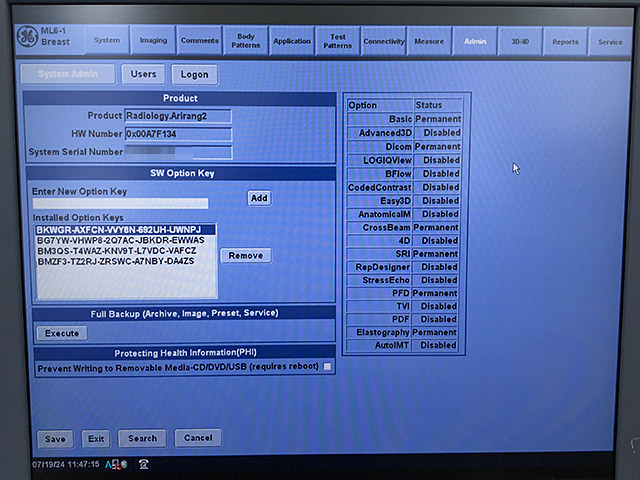The width and height of the screenshot is (640, 480).
Task: Focus the Enter New Option Key field
Action: [x=120, y=203]
